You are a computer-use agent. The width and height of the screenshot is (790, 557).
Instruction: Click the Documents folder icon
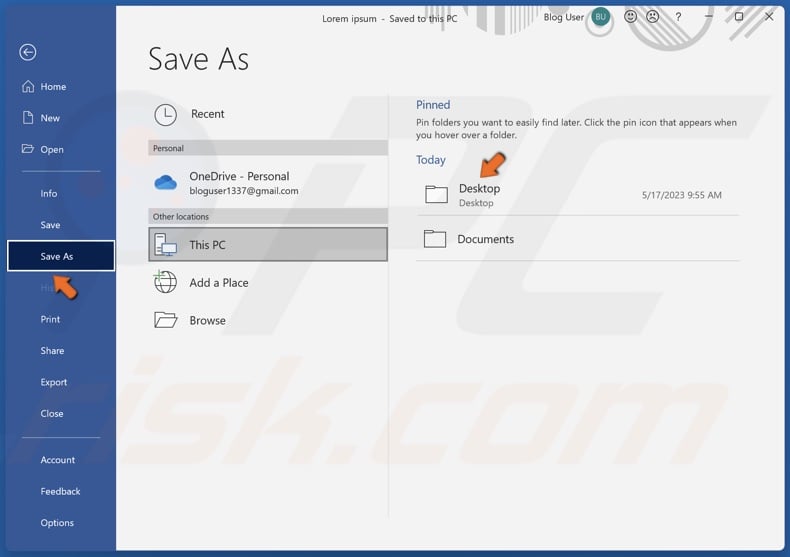[x=435, y=239]
